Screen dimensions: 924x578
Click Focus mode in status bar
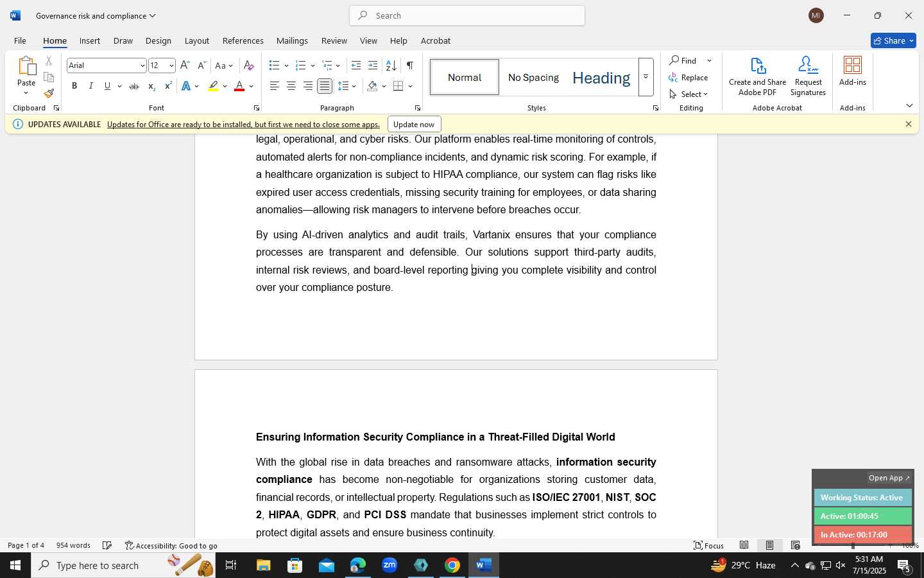(709, 545)
